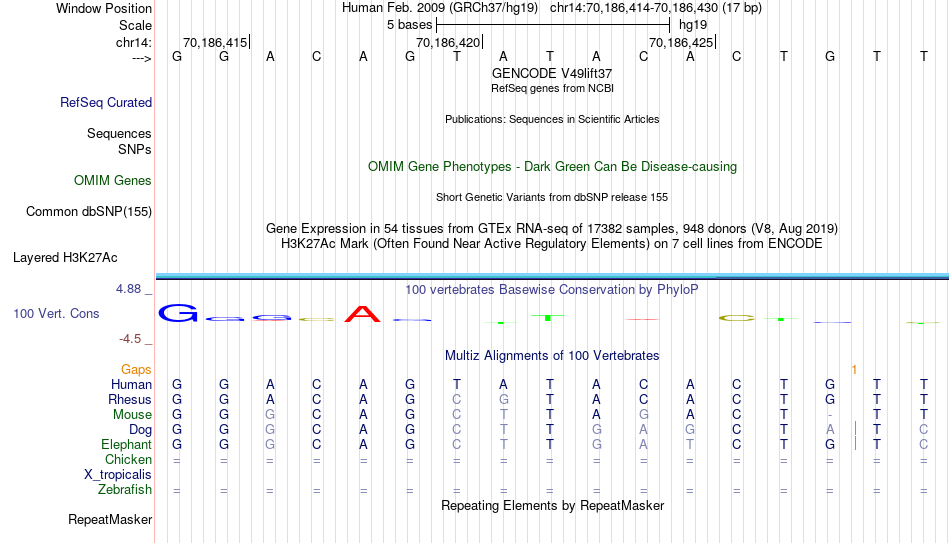This screenshot has width=950, height=543.
Task: Click the large red A in PhyloP logo
Action: point(362,314)
